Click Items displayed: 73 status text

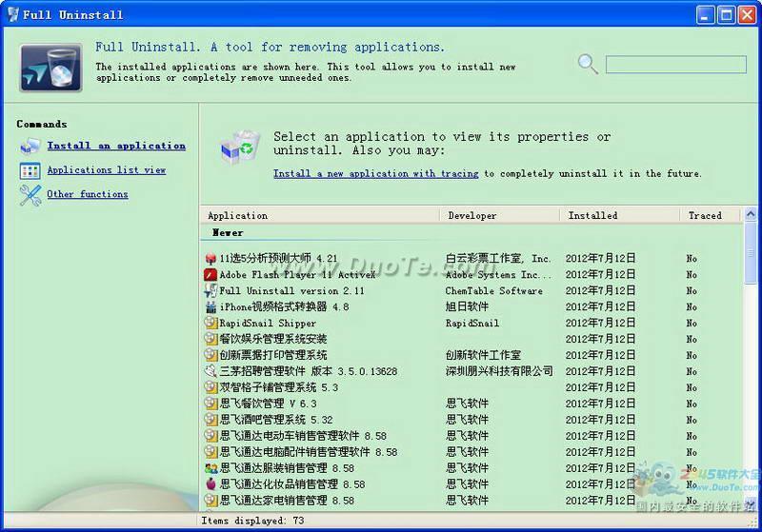tap(252, 521)
